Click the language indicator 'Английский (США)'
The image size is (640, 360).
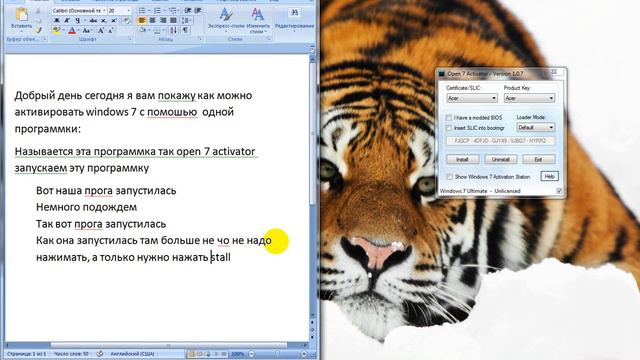[132, 354]
